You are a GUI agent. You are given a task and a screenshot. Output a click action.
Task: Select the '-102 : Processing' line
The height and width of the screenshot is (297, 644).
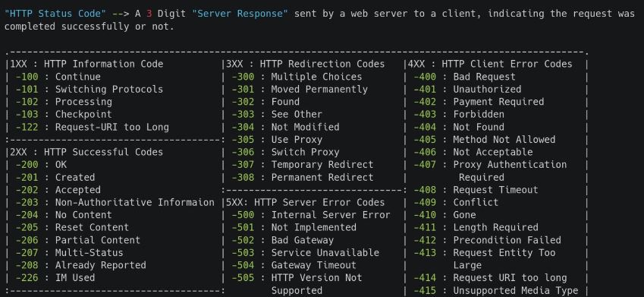tap(64, 102)
